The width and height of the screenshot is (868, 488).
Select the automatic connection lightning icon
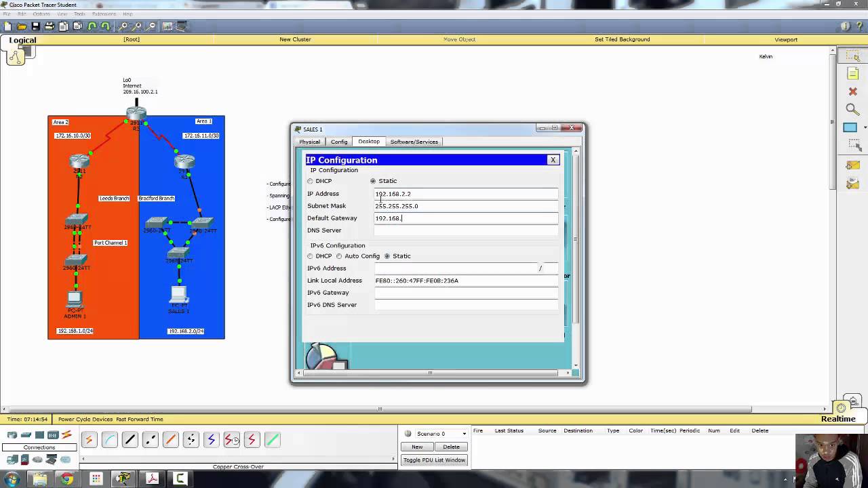click(x=89, y=440)
